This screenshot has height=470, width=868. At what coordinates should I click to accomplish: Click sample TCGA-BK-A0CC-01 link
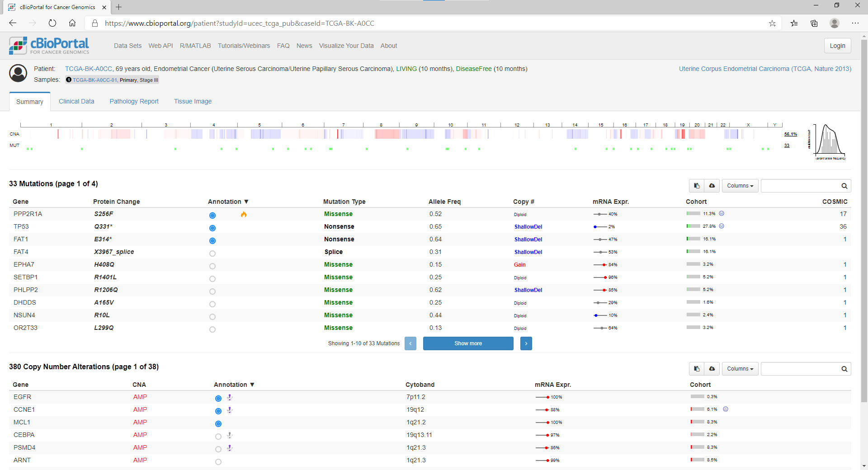95,80
